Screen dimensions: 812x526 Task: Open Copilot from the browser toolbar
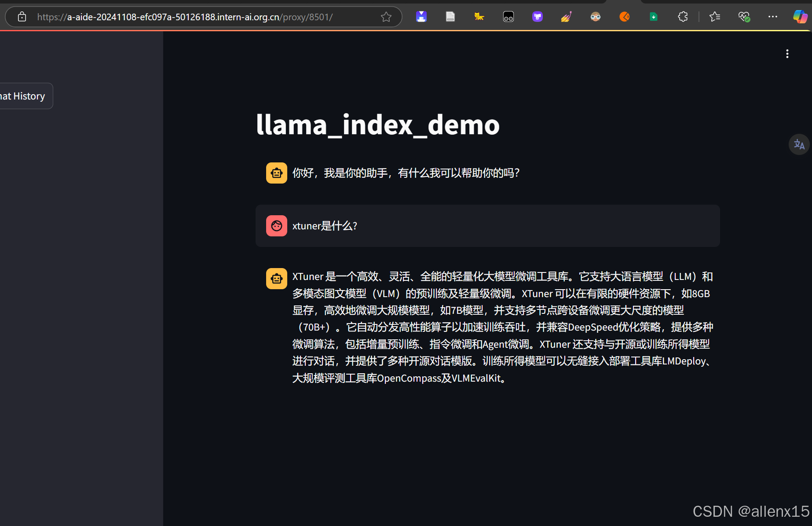[800, 17]
